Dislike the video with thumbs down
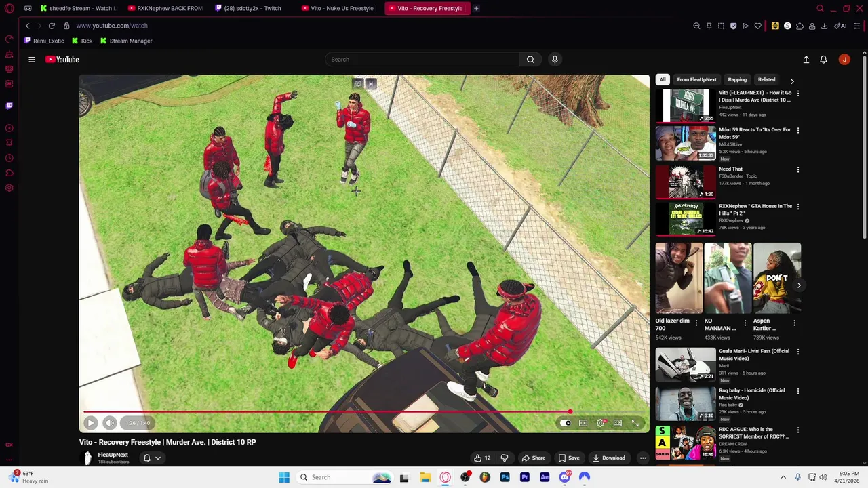868x488 pixels. tap(504, 457)
